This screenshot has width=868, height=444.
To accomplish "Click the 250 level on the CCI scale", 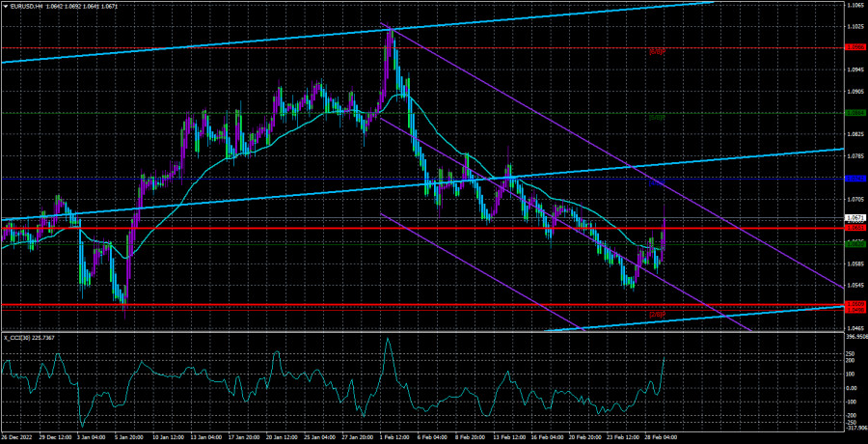I will pos(851,354).
